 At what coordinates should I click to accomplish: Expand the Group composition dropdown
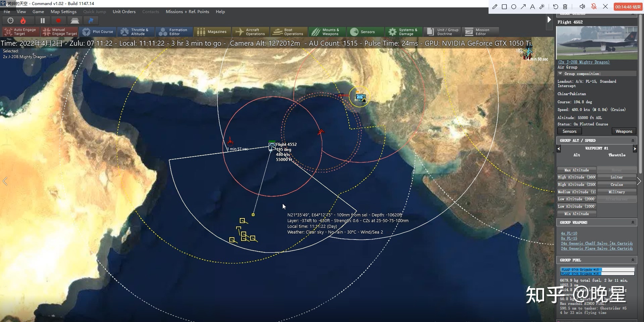point(560,73)
